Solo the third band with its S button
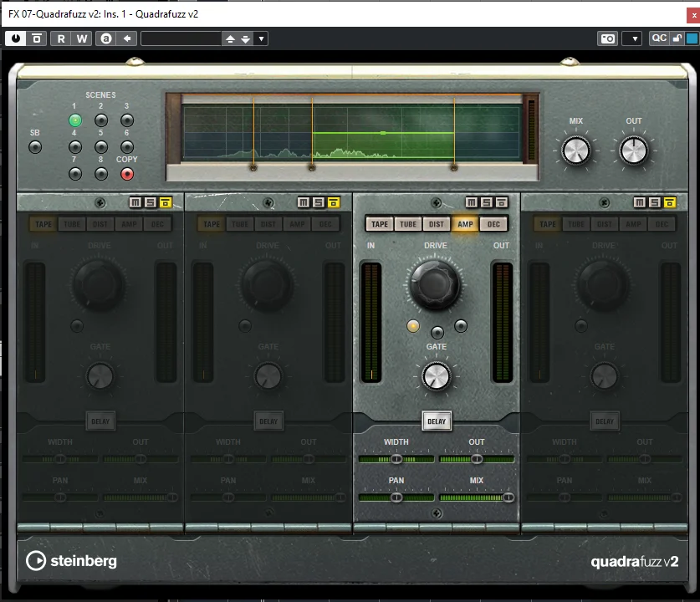The width and height of the screenshot is (700, 602). pyautogui.click(x=487, y=202)
